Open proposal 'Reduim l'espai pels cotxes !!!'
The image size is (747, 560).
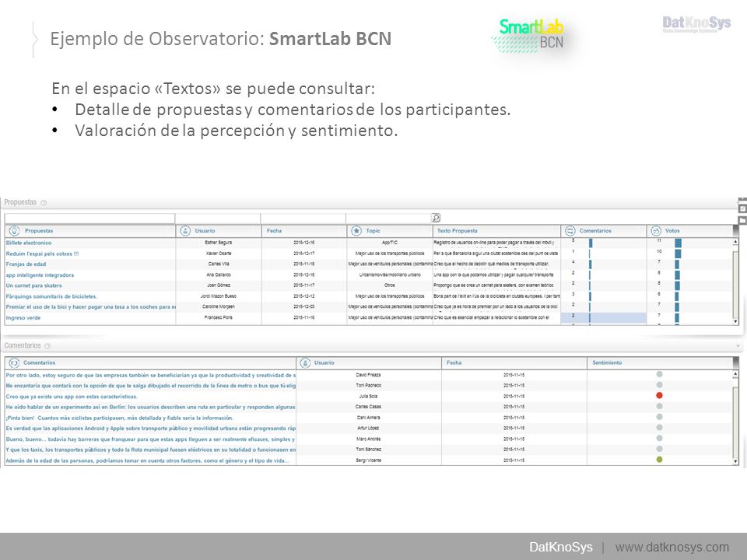pyautogui.click(x=42, y=254)
